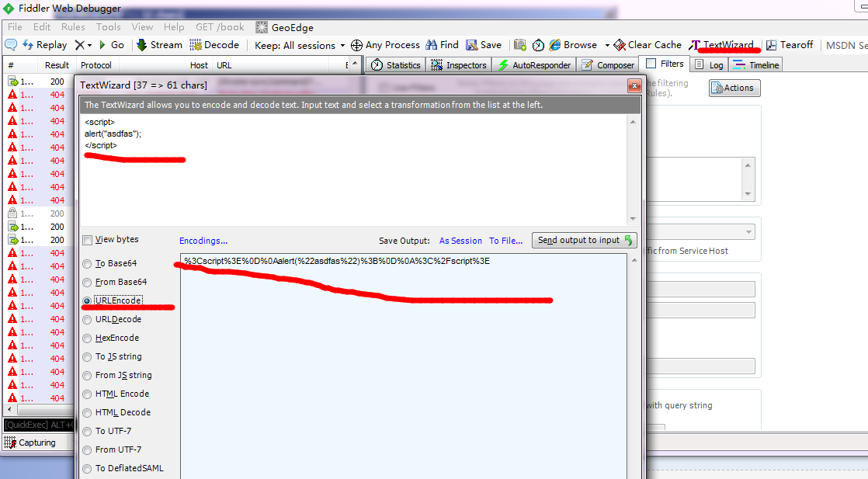Click the Replay toolbar button
Screen dimensions: 868x479
[45, 45]
